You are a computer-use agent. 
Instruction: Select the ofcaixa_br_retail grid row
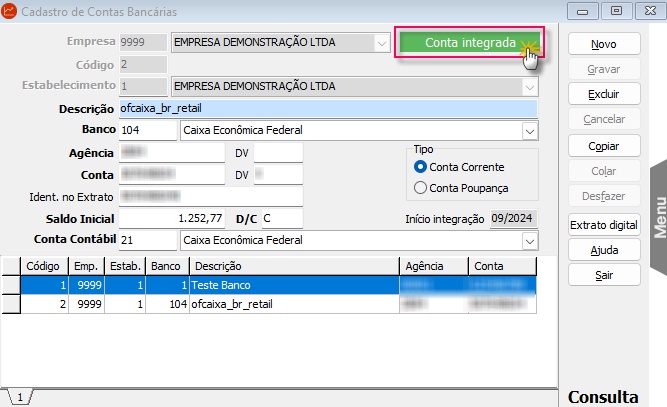(x=293, y=304)
